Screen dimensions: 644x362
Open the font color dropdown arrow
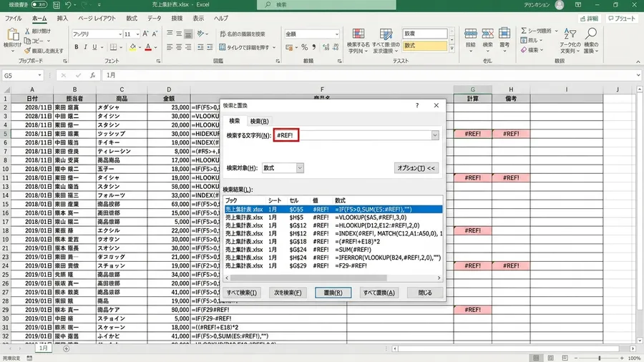(x=156, y=47)
